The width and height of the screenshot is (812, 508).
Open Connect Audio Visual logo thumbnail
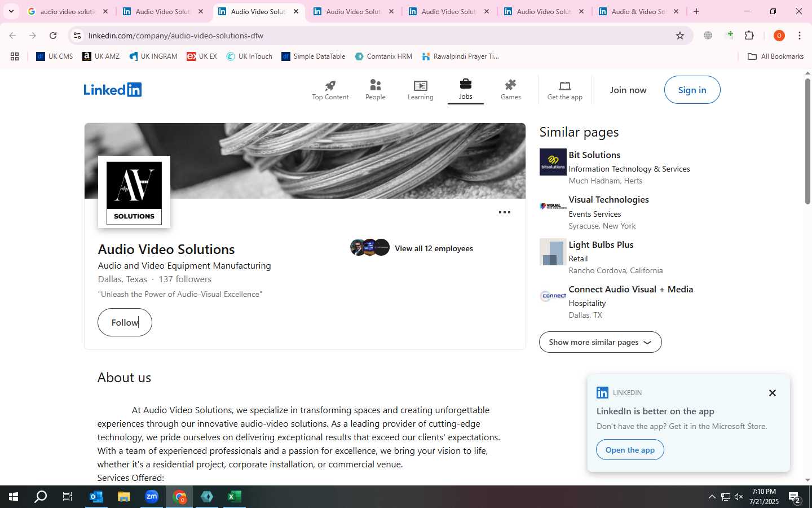pyautogui.click(x=553, y=296)
